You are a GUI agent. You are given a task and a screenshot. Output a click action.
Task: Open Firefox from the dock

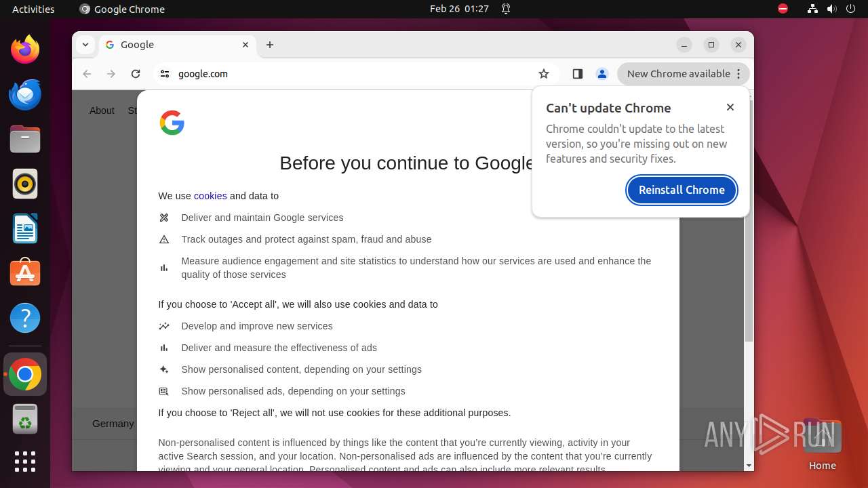tap(25, 49)
